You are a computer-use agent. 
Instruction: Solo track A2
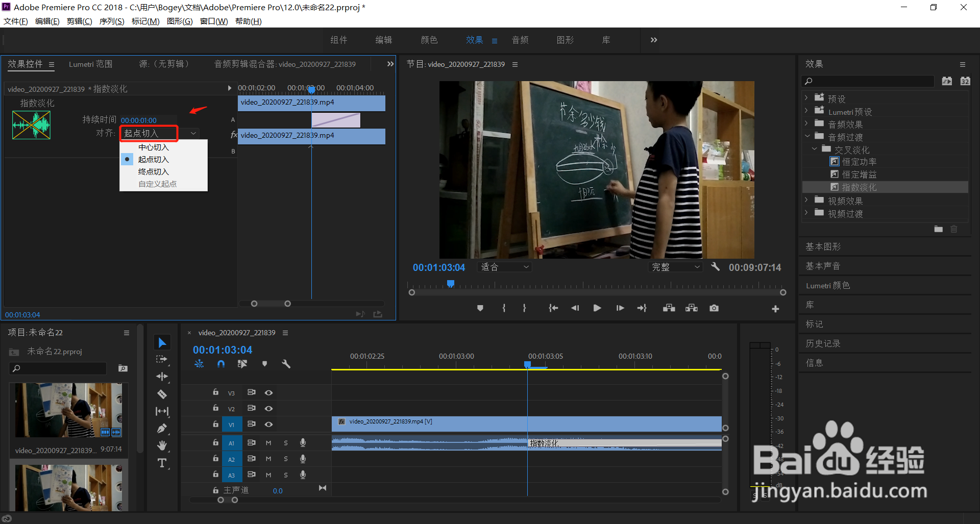pyautogui.click(x=286, y=459)
